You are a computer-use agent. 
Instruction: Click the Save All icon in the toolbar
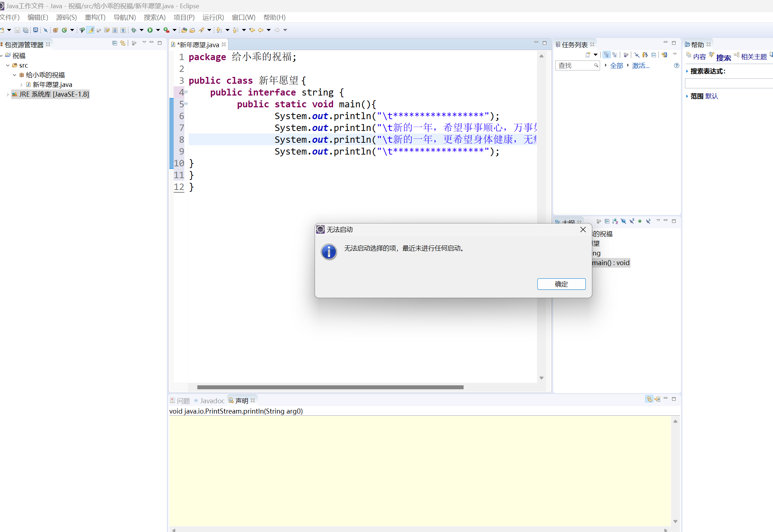[26, 30]
